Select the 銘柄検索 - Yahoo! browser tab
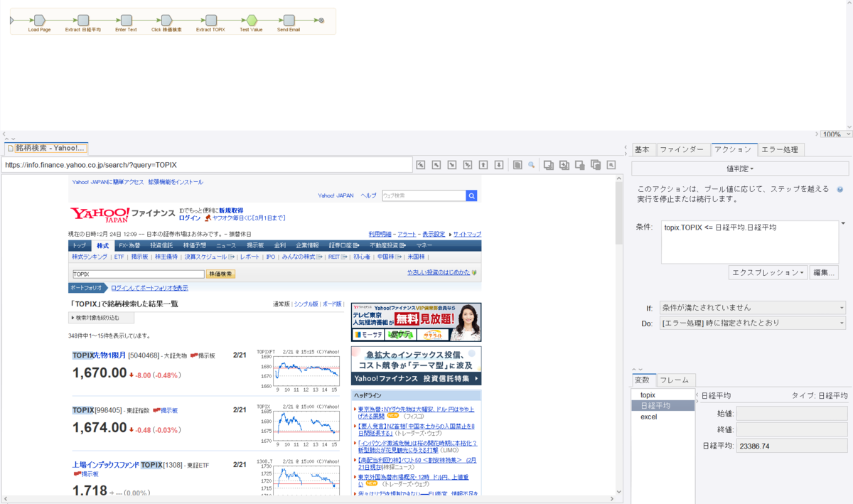The image size is (853, 504). tap(46, 148)
